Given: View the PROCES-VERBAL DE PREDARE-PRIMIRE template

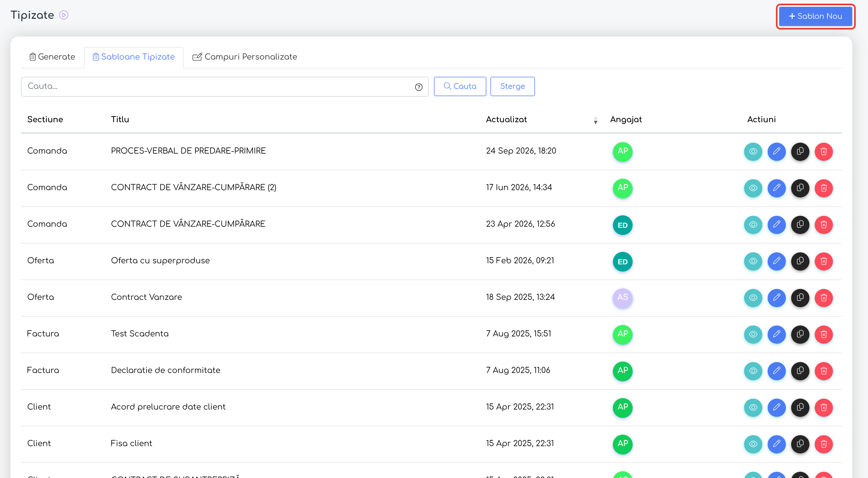Looking at the screenshot, I should 753,151.
